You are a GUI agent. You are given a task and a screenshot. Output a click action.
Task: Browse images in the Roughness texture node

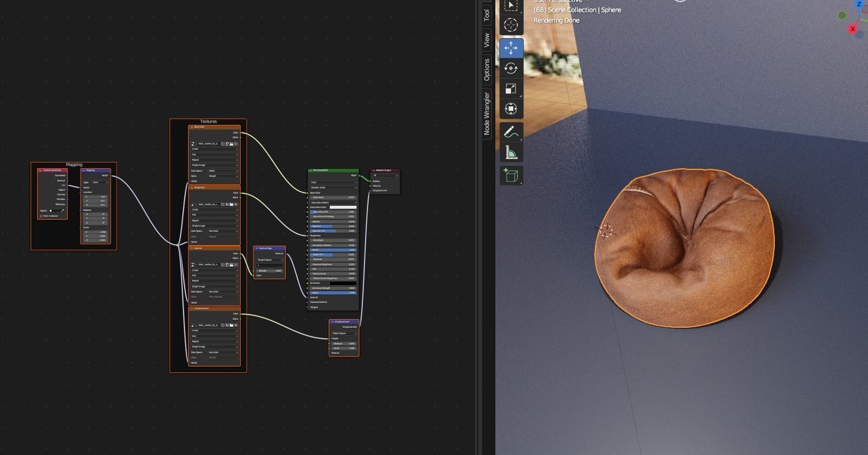[194, 204]
